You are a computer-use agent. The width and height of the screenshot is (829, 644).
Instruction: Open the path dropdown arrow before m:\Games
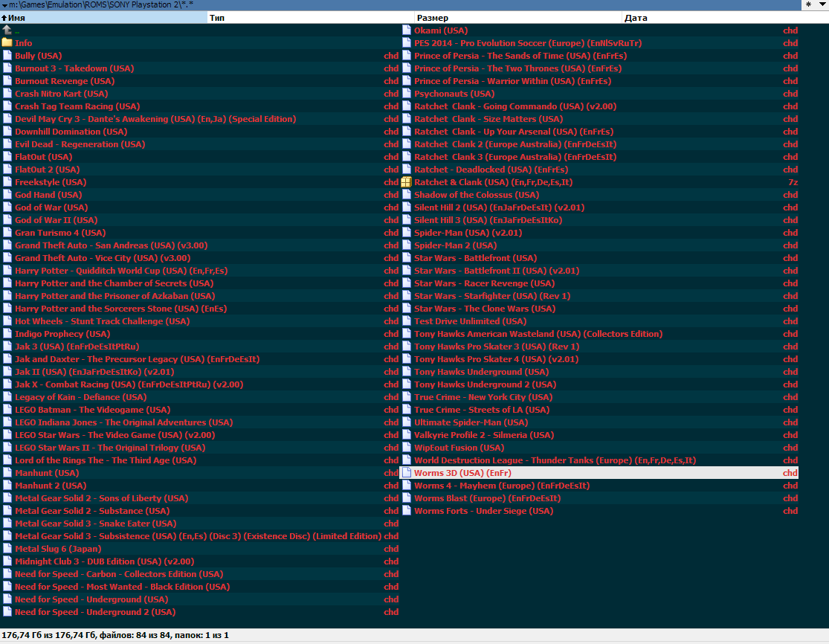(x=4, y=4)
